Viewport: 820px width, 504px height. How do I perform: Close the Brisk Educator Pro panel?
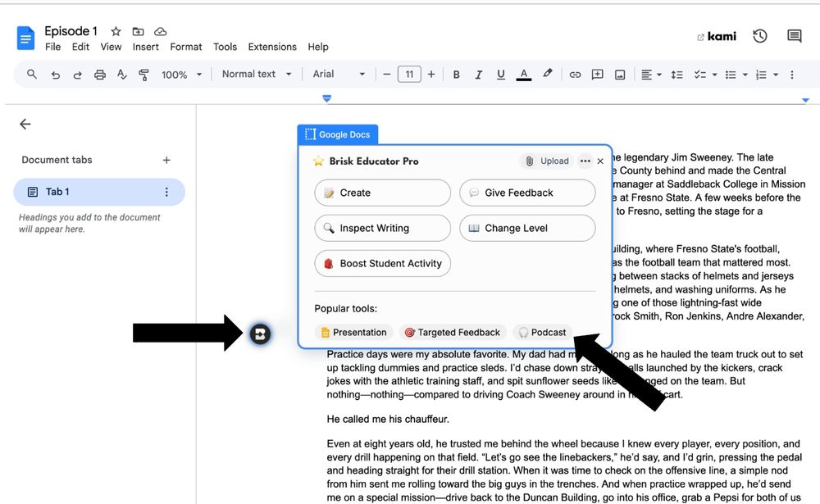click(600, 161)
